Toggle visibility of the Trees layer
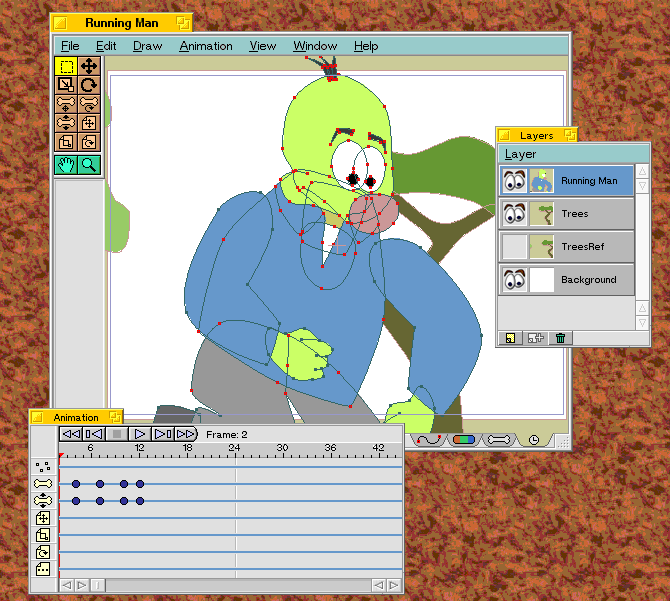 pyautogui.click(x=514, y=214)
